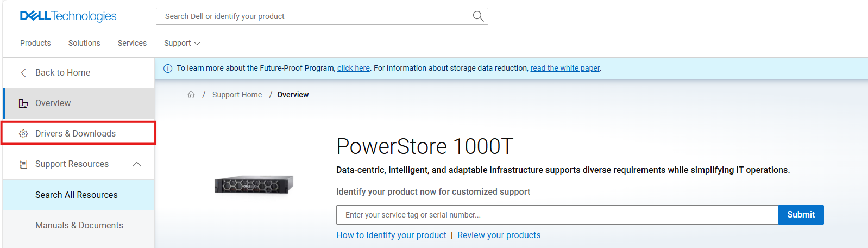Click the back chevron beside Back to Home
868x248 pixels.
23,73
